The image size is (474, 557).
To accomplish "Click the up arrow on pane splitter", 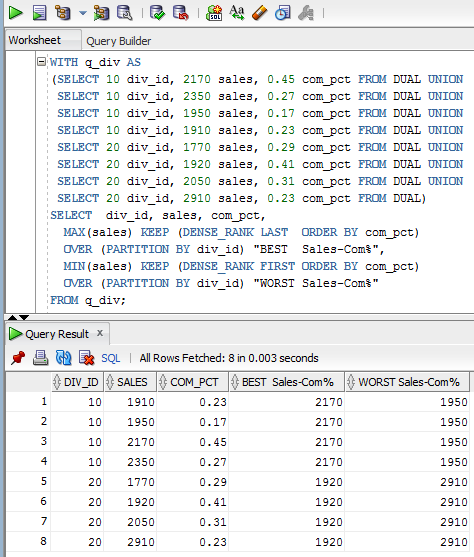I will [12, 317].
